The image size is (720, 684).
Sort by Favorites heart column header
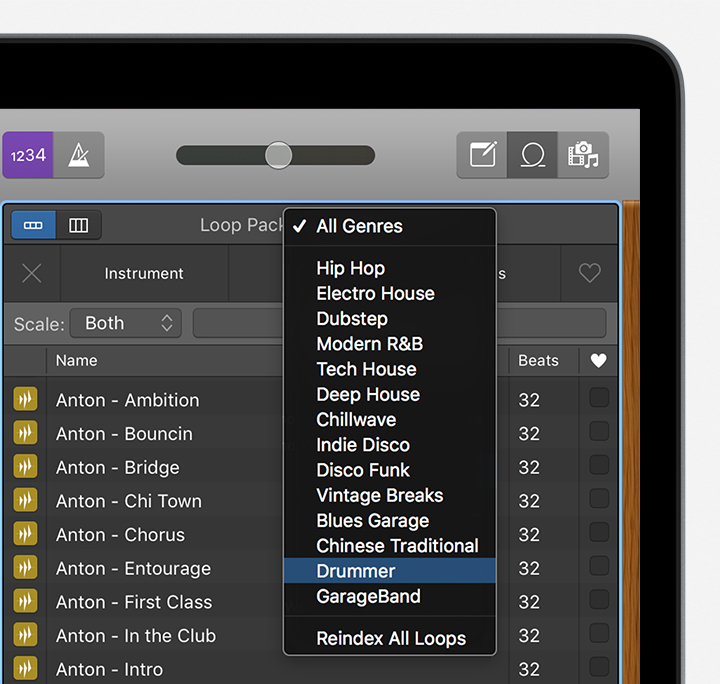pos(598,361)
